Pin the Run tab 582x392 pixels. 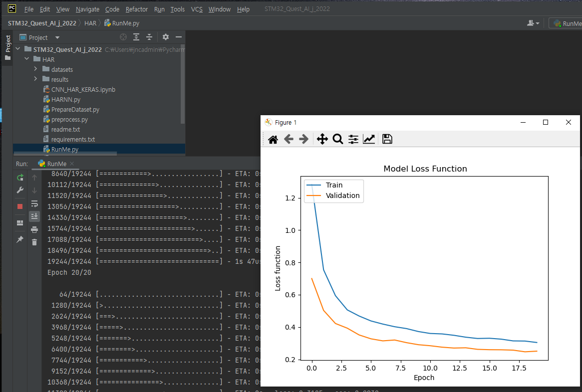20,239
